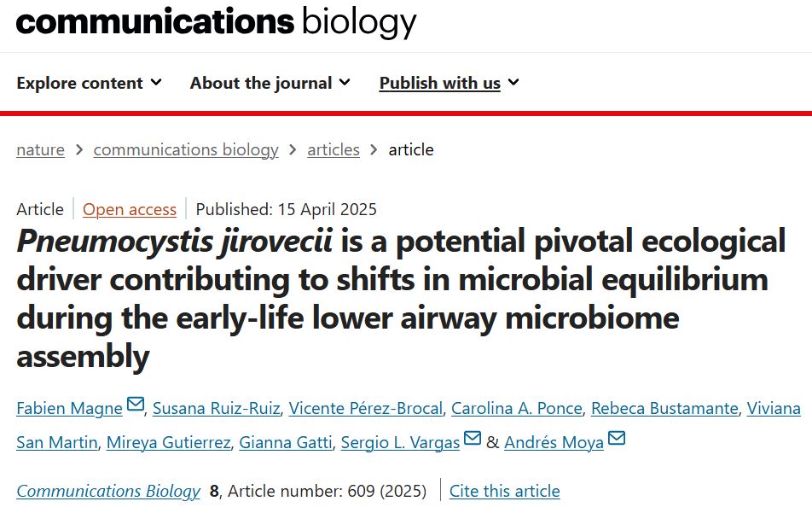Click the Open access link
This screenshot has width=812, height=513.
130,209
